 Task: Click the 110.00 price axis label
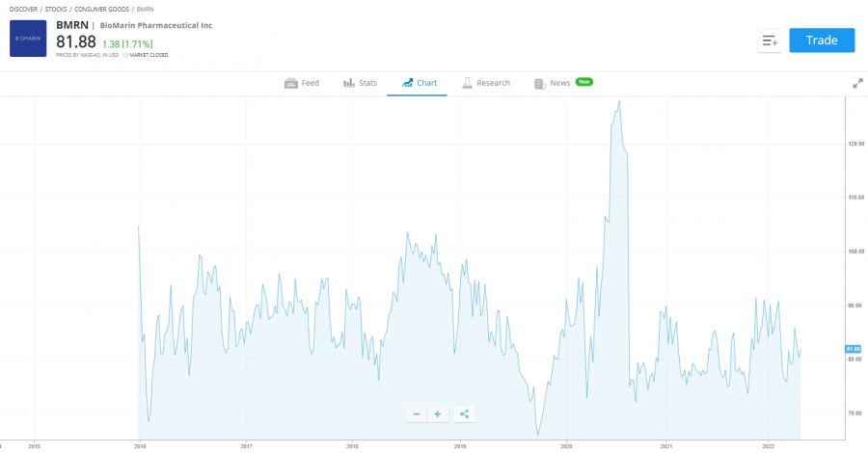855,198
